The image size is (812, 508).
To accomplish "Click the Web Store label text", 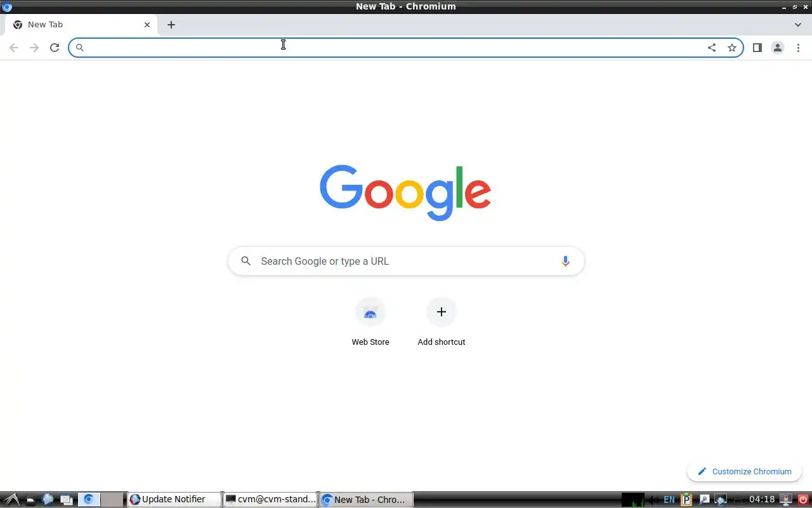I will point(370,342).
